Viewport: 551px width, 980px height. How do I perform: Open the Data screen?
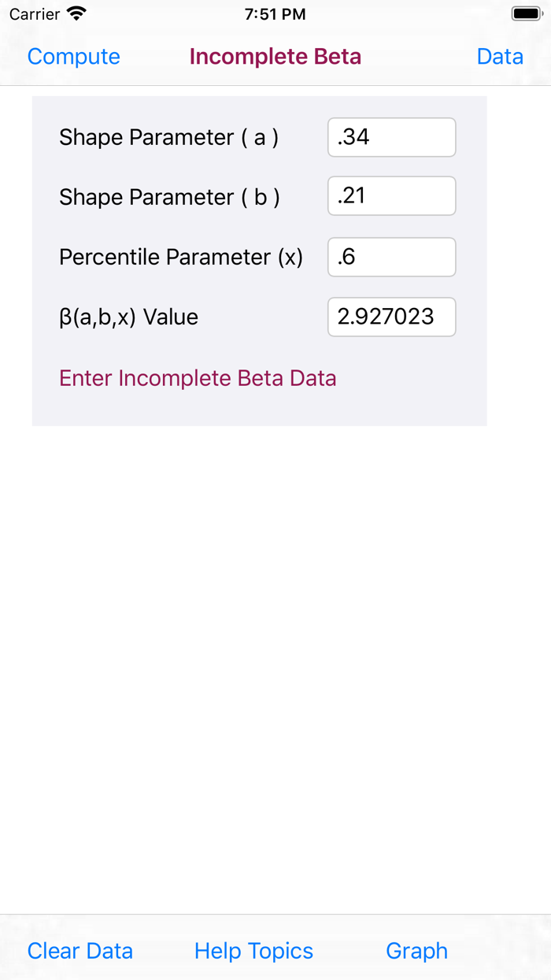[x=500, y=57]
